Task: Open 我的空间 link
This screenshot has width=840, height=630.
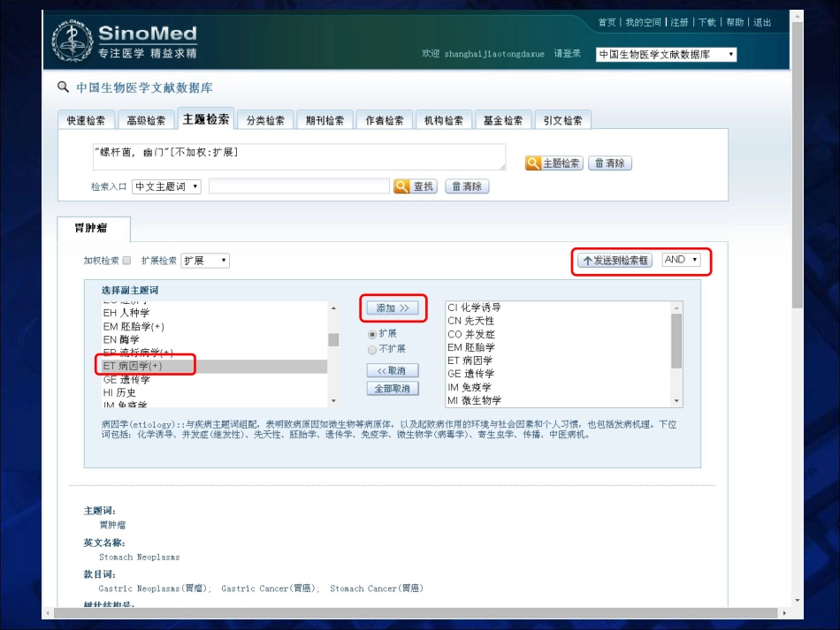Action: [x=643, y=22]
